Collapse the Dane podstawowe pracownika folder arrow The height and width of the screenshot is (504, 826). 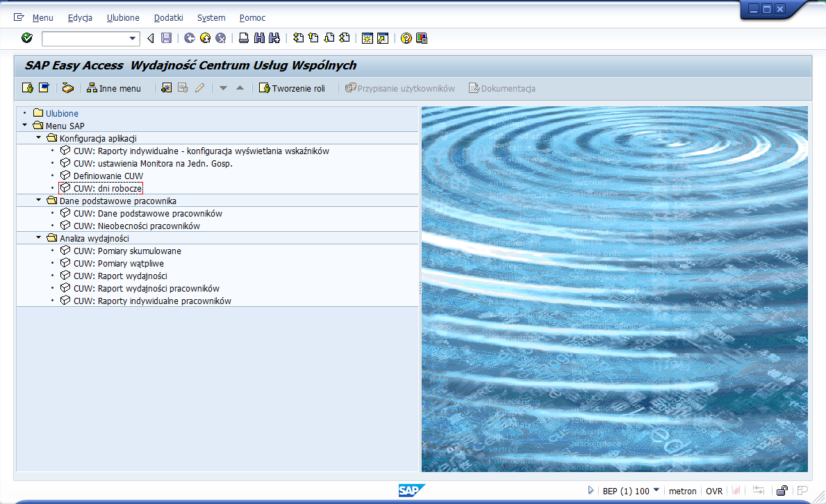click(x=38, y=201)
